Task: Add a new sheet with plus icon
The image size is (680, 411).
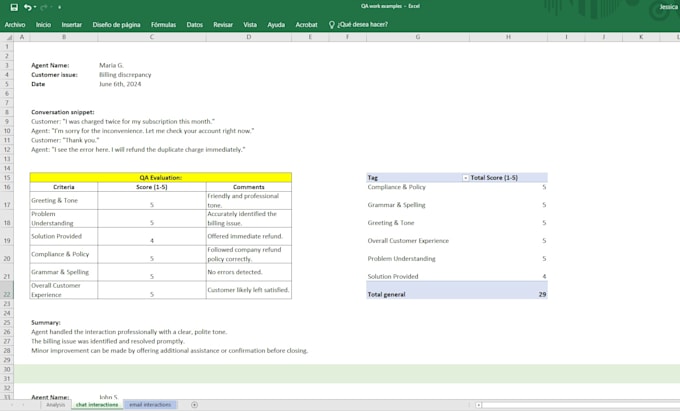Action: coord(194,404)
